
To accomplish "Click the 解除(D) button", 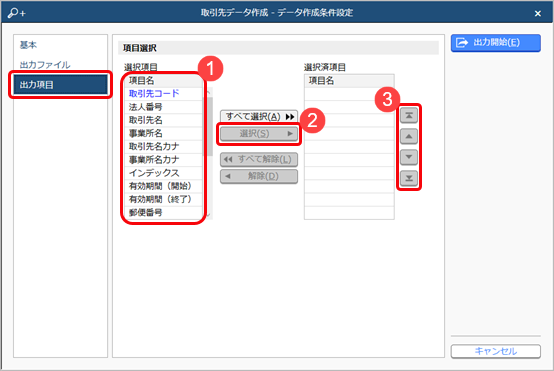I will pos(259,176).
